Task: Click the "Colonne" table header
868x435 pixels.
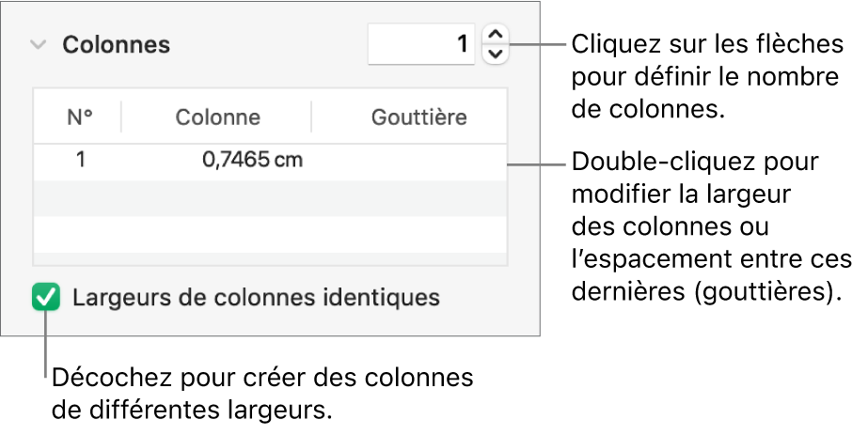Action: pos(217,117)
